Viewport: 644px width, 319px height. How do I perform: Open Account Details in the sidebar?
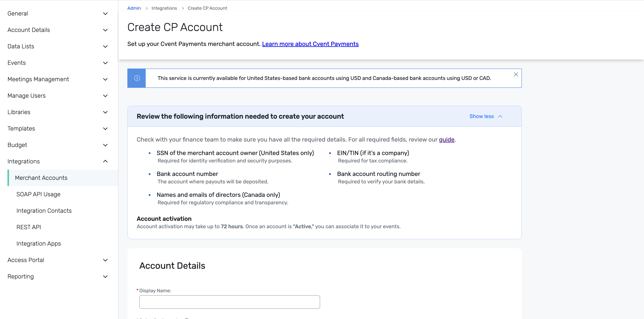pos(29,30)
